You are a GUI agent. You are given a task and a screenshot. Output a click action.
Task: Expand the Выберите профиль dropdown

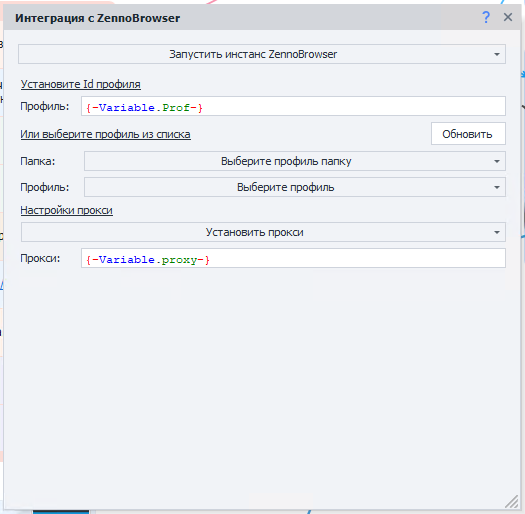tap(295, 187)
